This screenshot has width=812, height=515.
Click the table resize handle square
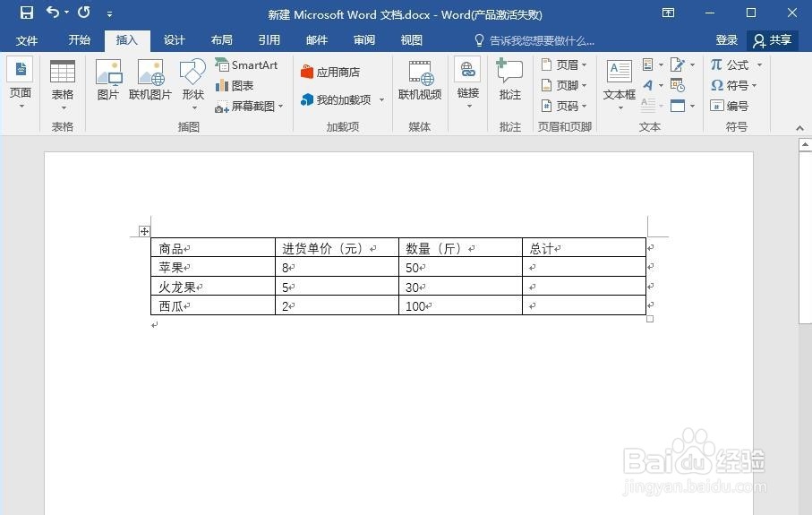pos(650,319)
